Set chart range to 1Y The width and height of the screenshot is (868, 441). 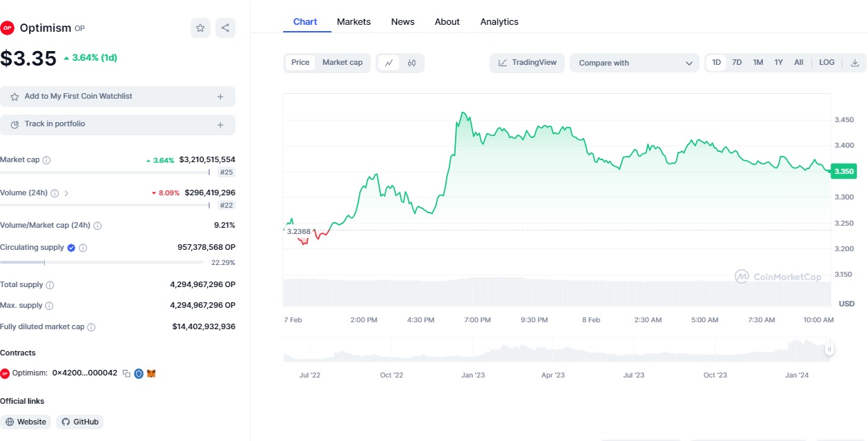pyautogui.click(x=778, y=63)
